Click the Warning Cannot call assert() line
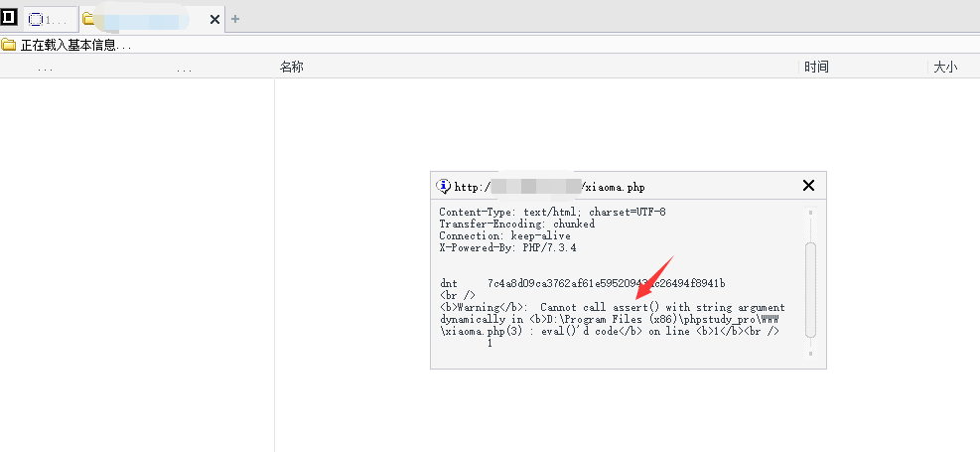 pos(612,307)
